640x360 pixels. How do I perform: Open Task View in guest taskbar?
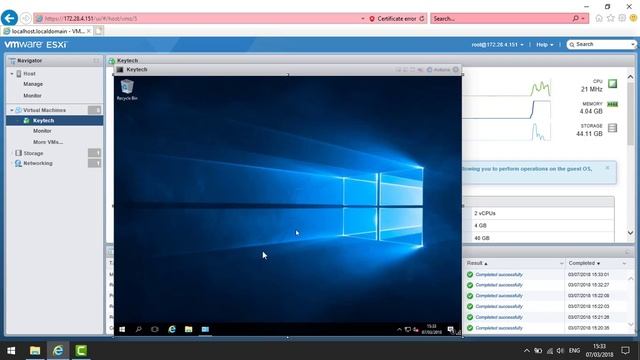155,329
